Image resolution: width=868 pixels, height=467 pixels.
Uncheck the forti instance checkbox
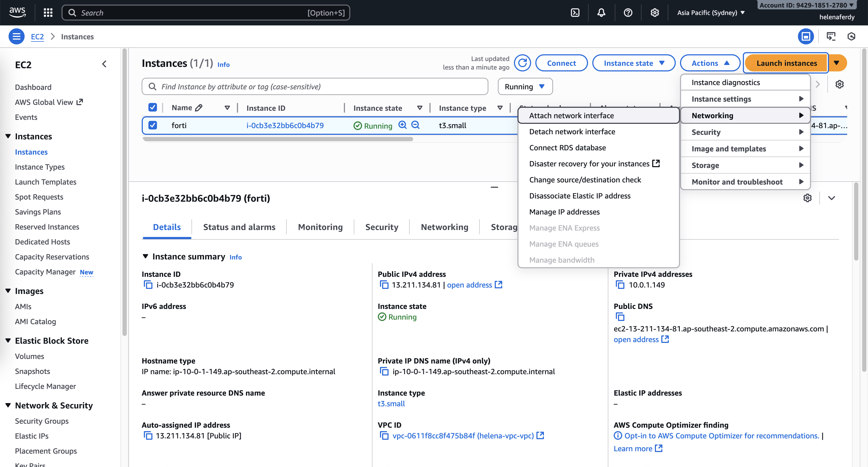tap(153, 125)
